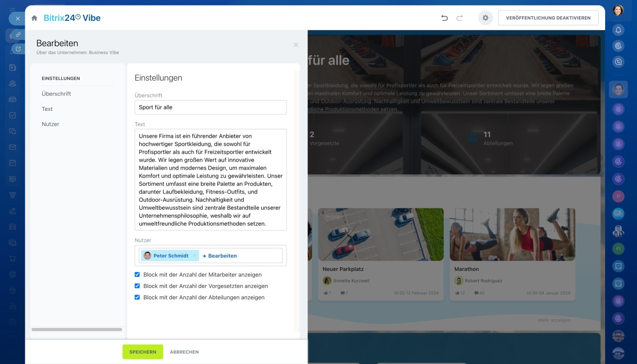Open the Marathon photo thumbnail
Viewport: 637px width, 364px height.
[x=513, y=235]
